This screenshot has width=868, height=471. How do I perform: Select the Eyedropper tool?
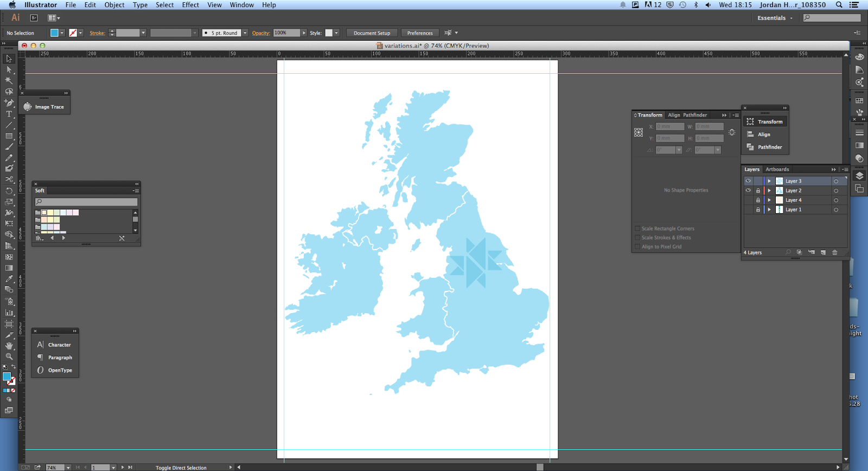9,279
